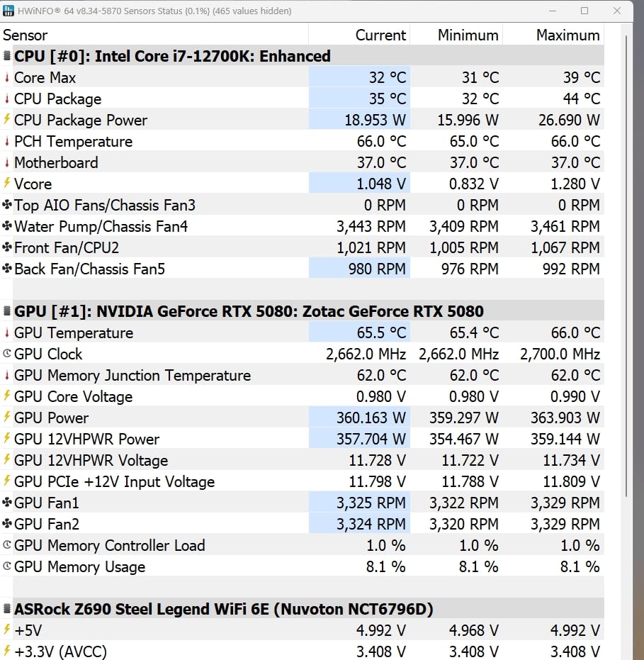Click the fan icon beside Water Pump/Chassis Fan4
This screenshot has width=644, height=660.
(6, 226)
